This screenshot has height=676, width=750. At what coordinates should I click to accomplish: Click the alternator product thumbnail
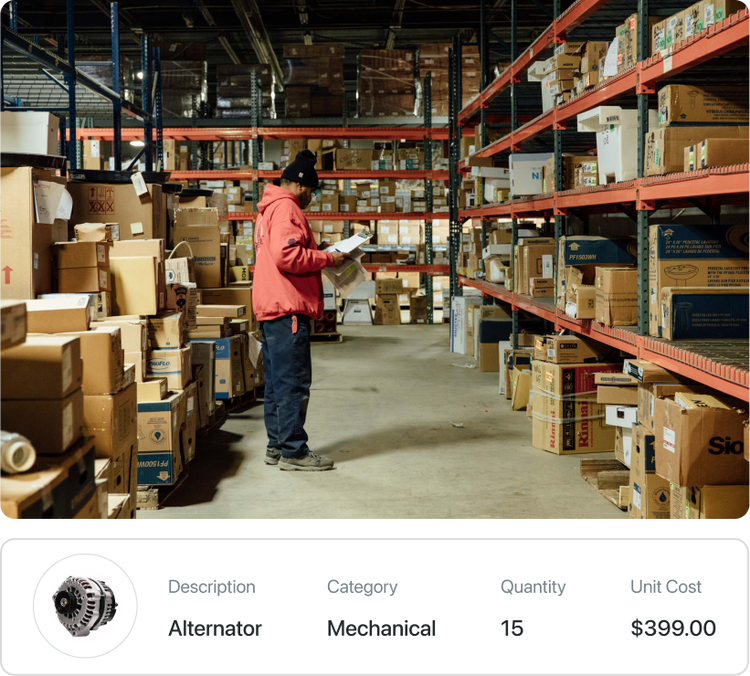pyautogui.click(x=85, y=606)
